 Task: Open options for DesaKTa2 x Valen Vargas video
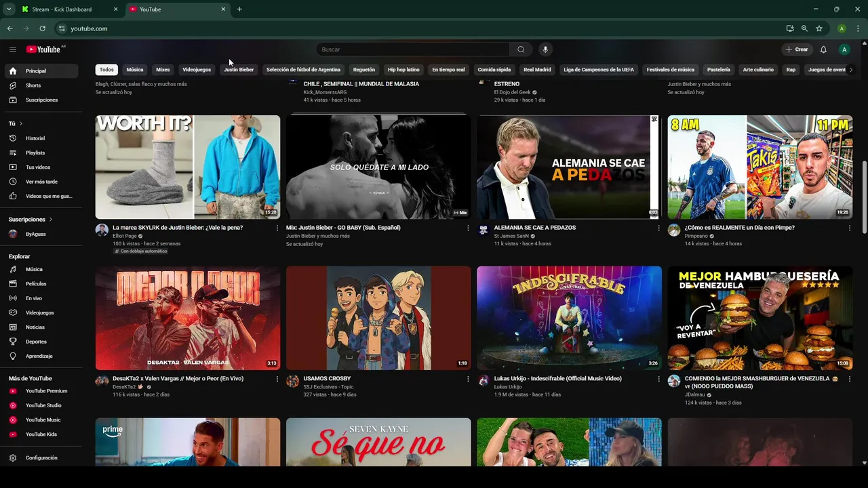point(277,379)
